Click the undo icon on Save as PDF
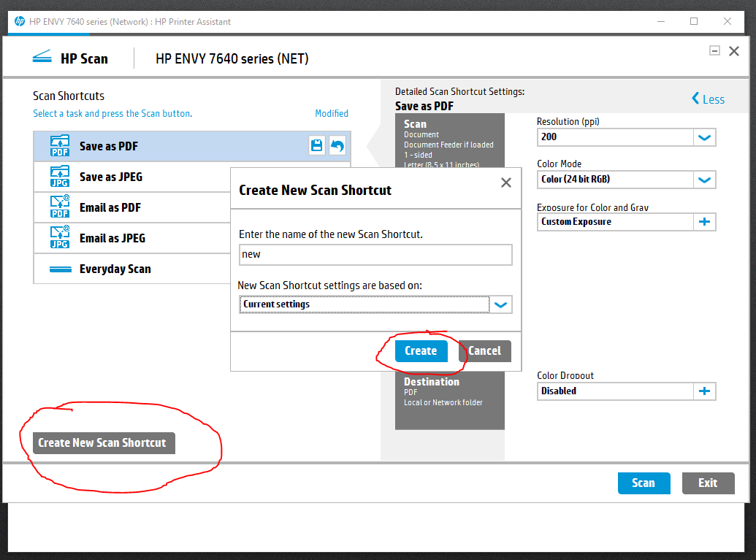Image resolution: width=756 pixels, height=560 pixels. click(337, 146)
